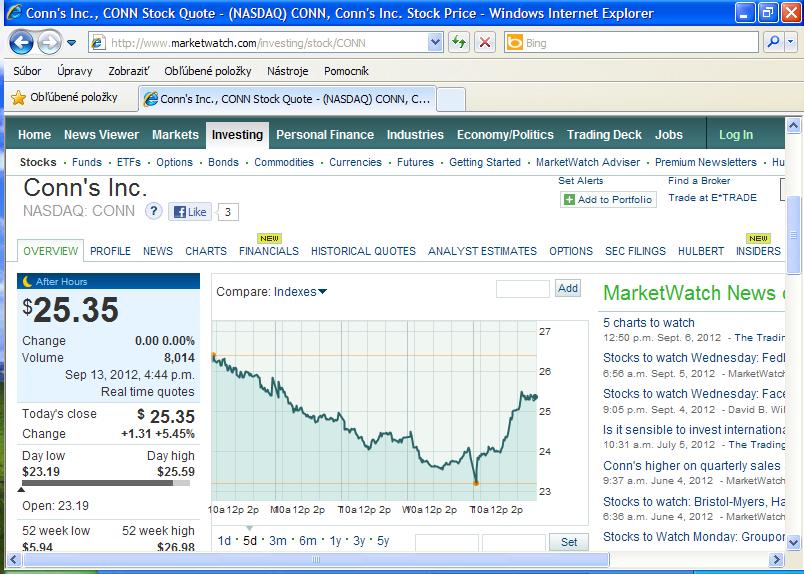The image size is (804, 574).
Task: Select the 3m chart range
Action: [x=278, y=541]
